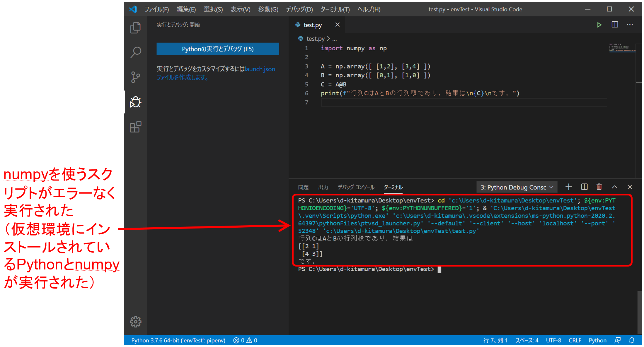Open the ヘルプ(H) menu
The width and height of the screenshot is (644, 347).
coord(369,9)
